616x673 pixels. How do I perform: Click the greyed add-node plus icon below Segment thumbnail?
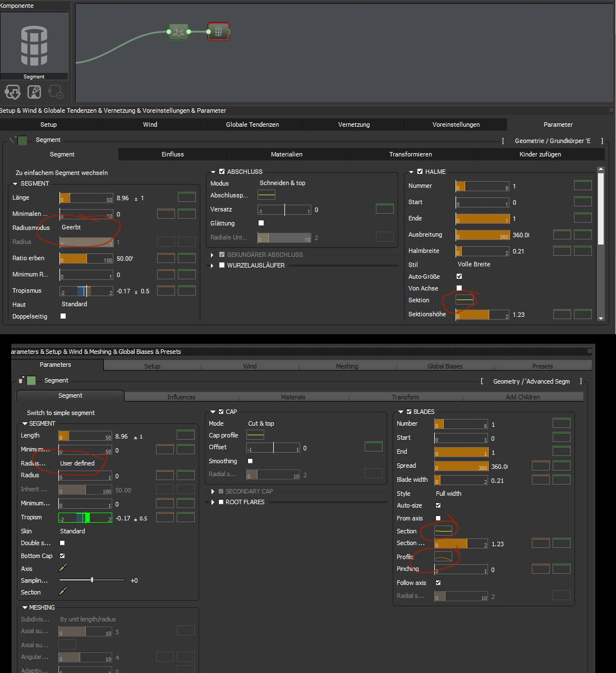point(56,91)
